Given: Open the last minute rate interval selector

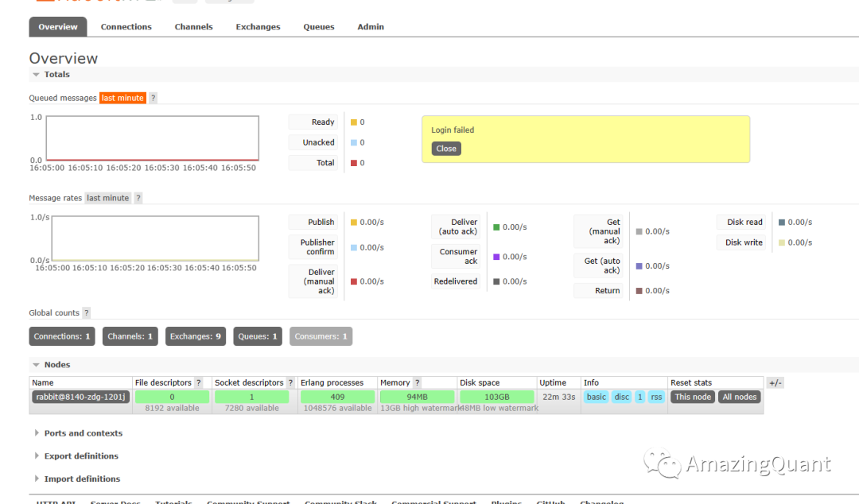Looking at the screenshot, I should click(122, 98).
